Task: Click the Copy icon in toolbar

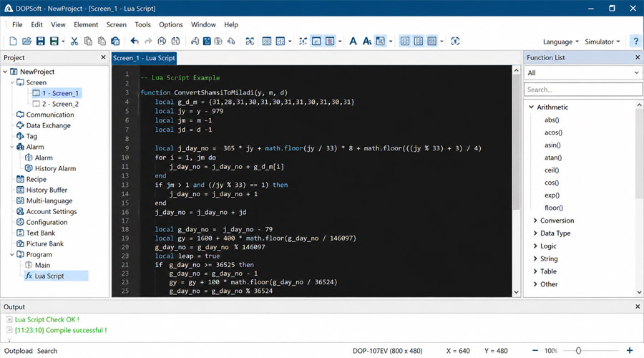Action: coord(88,41)
